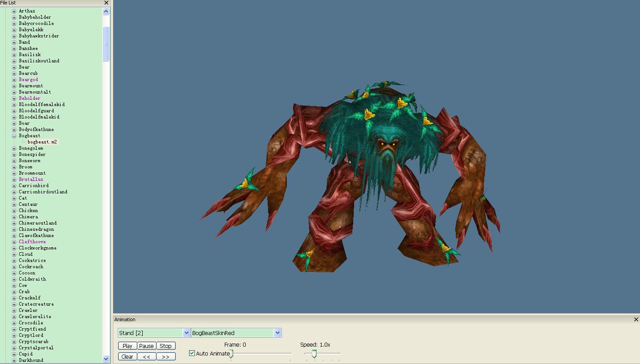Select the Bloodelfguard entry

[x=37, y=111]
